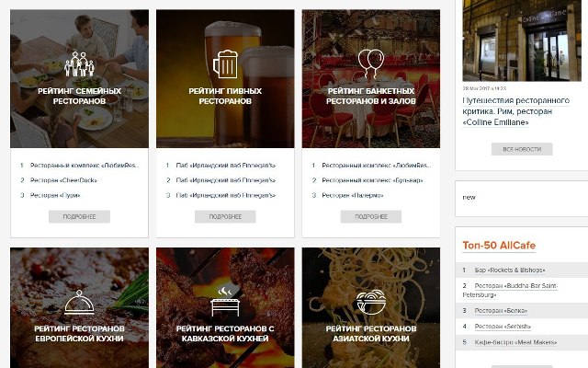Click the family icon on the family restaurants card
The width and height of the screenshot is (588, 368).
pos(79,64)
